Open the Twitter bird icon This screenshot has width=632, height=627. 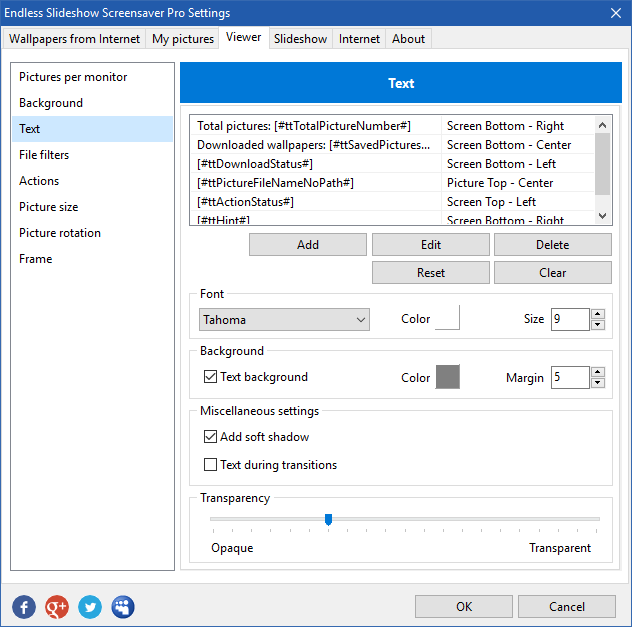tap(90, 607)
